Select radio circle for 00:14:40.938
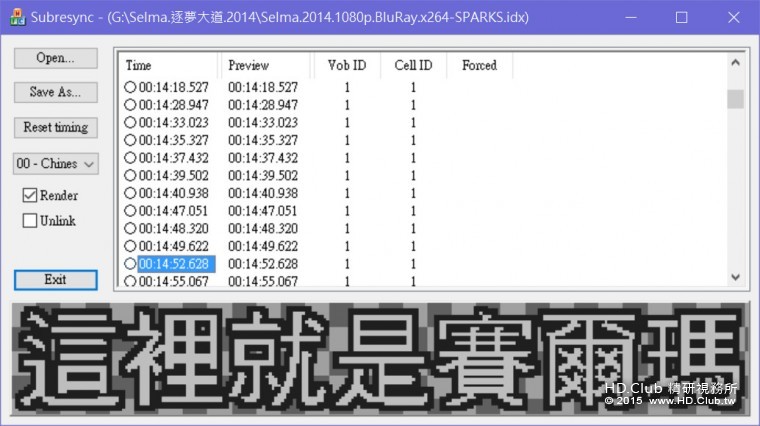760x426 pixels. (x=130, y=193)
